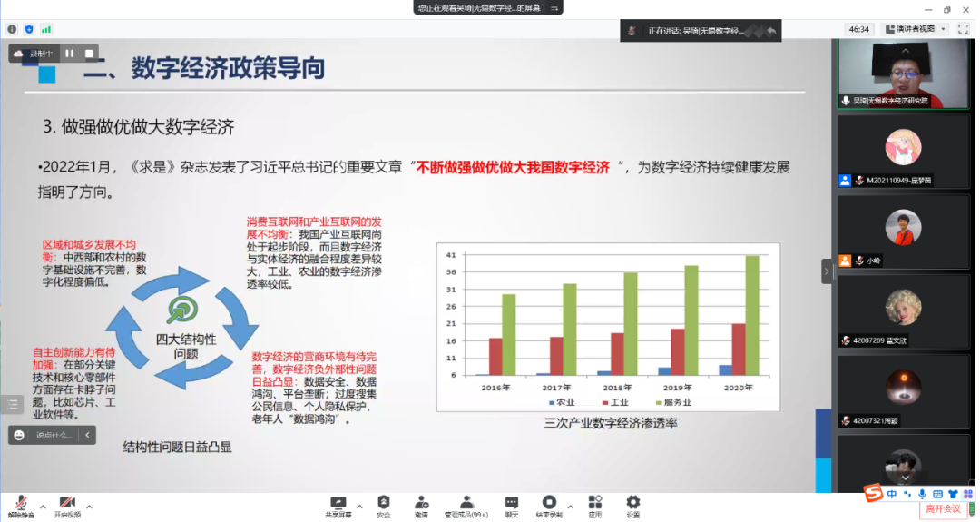Click the 解除静音 unmute microphone button

tap(21, 505)
